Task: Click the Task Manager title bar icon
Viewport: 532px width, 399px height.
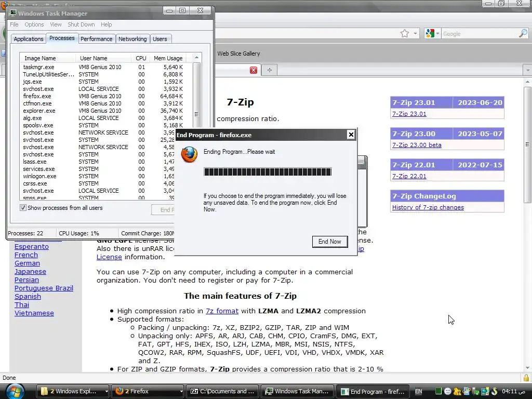Action: click(13, 13)
